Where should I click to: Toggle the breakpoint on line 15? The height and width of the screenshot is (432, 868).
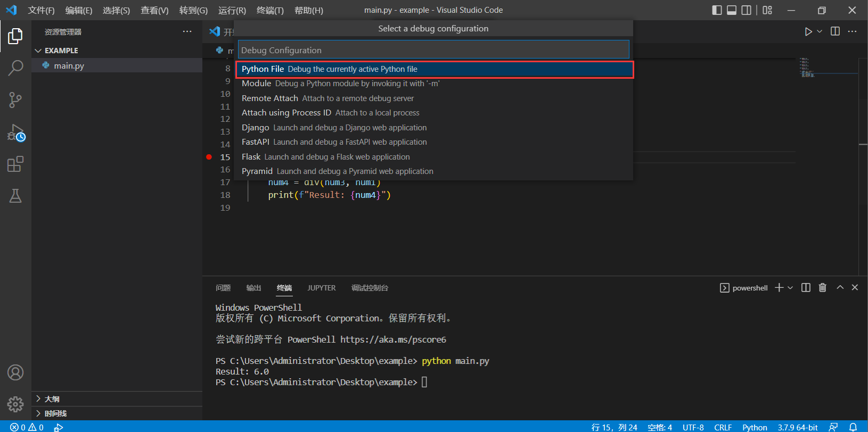(209, 157)
